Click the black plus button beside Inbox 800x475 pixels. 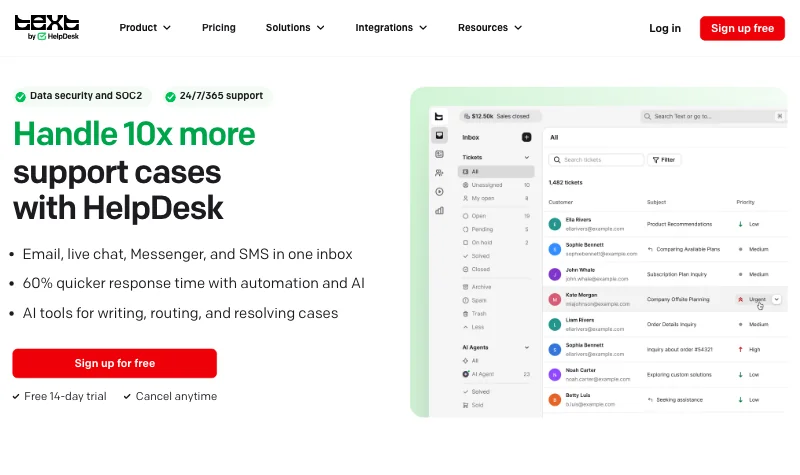click(x=527, y=137)
